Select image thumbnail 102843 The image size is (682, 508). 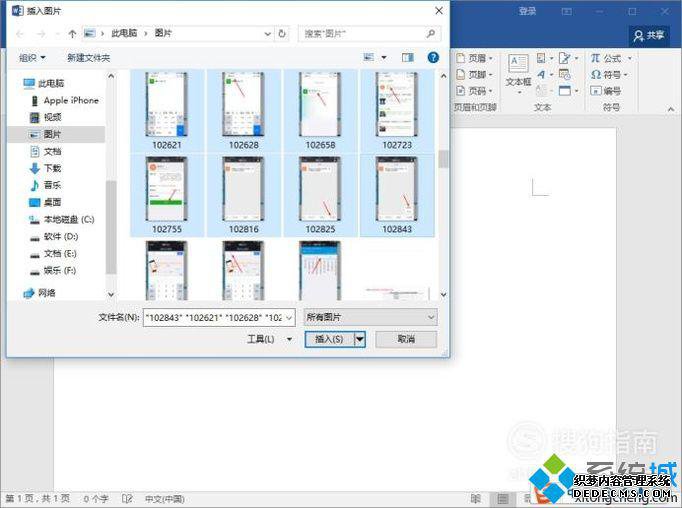click(397, 195)
